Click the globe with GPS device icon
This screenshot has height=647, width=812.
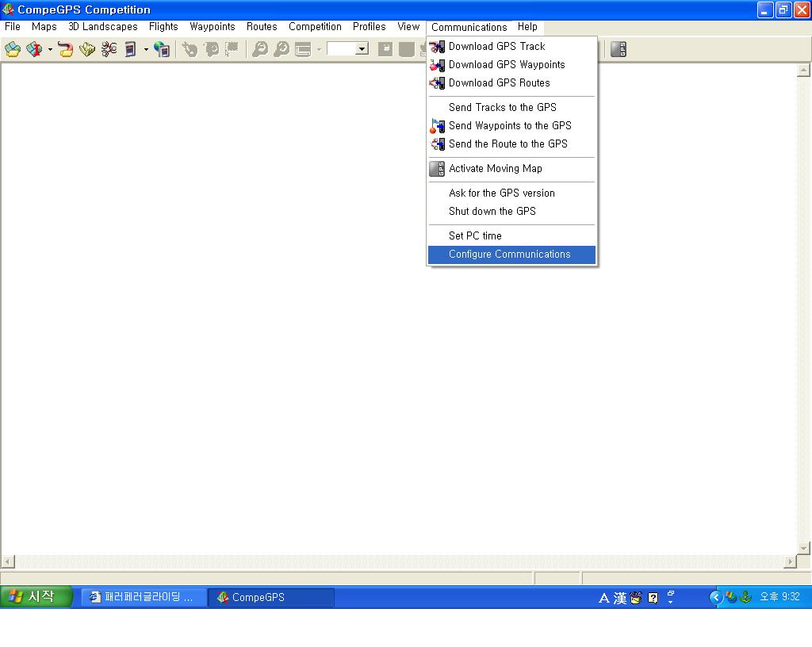coord(162,50)
